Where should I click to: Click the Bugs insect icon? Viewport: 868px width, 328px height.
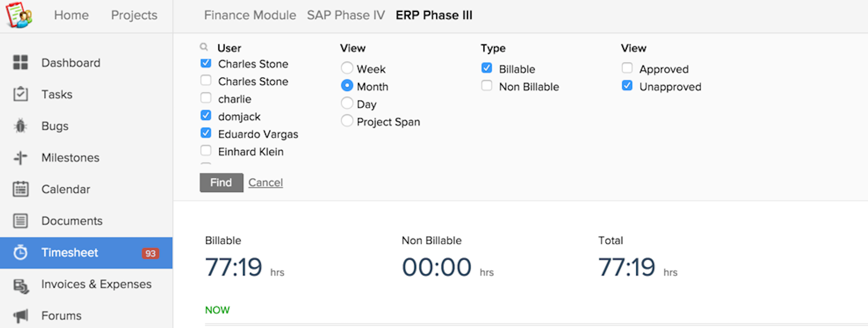tap(21, 126)
